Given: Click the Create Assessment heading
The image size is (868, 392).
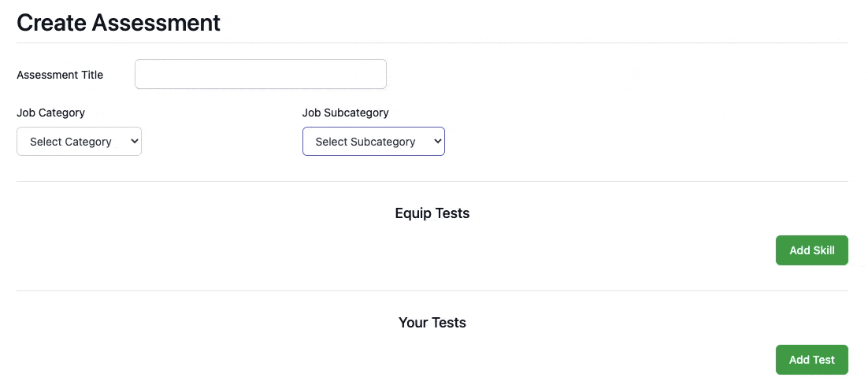Looking at the screenshot, I should pos(118,23).
